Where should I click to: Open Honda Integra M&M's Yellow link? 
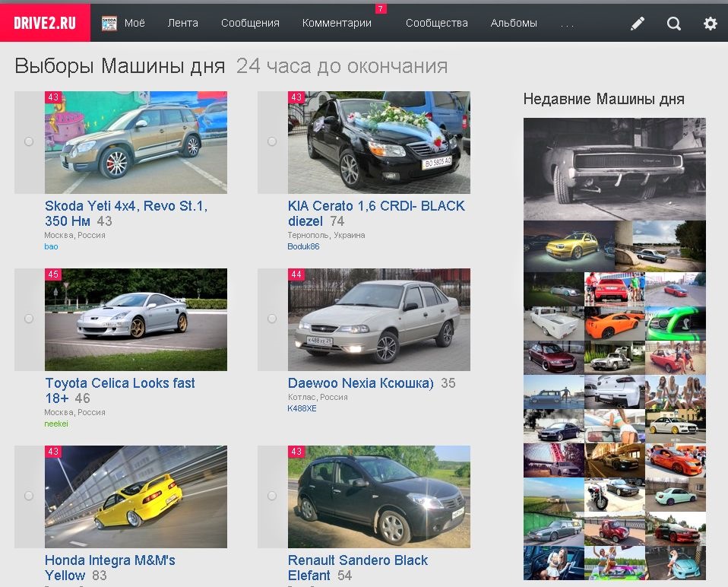pyautogui.click(x=110, y=567)
